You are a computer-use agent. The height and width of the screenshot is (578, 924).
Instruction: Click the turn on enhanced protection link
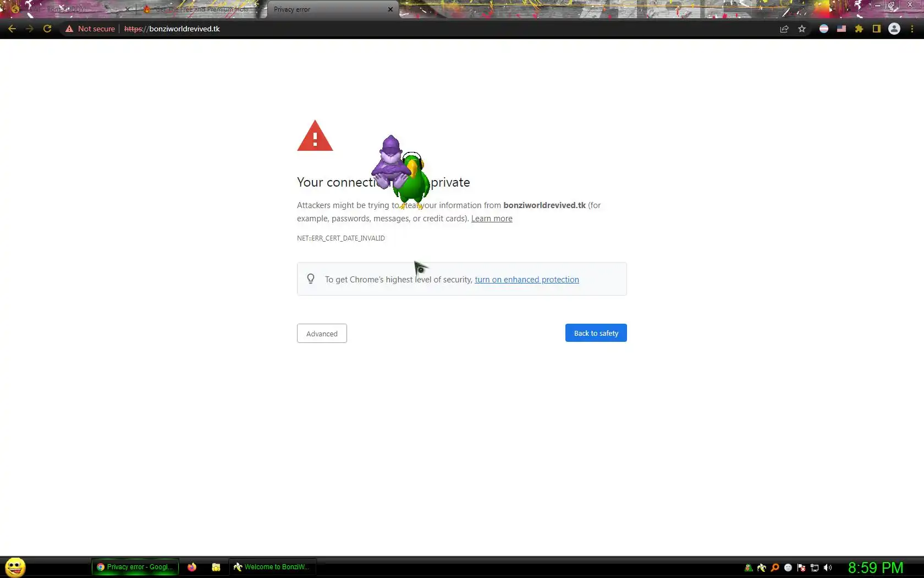click(x=527, y=280)
